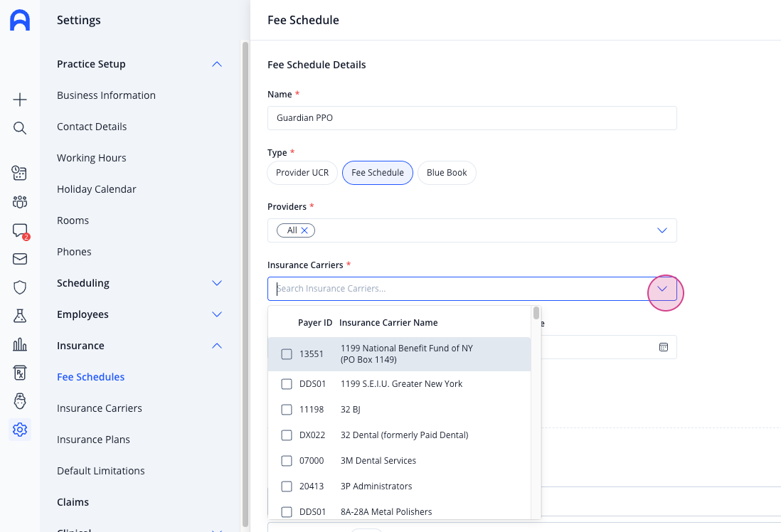Open chat messages icon with badge

[x=20, y=230]
